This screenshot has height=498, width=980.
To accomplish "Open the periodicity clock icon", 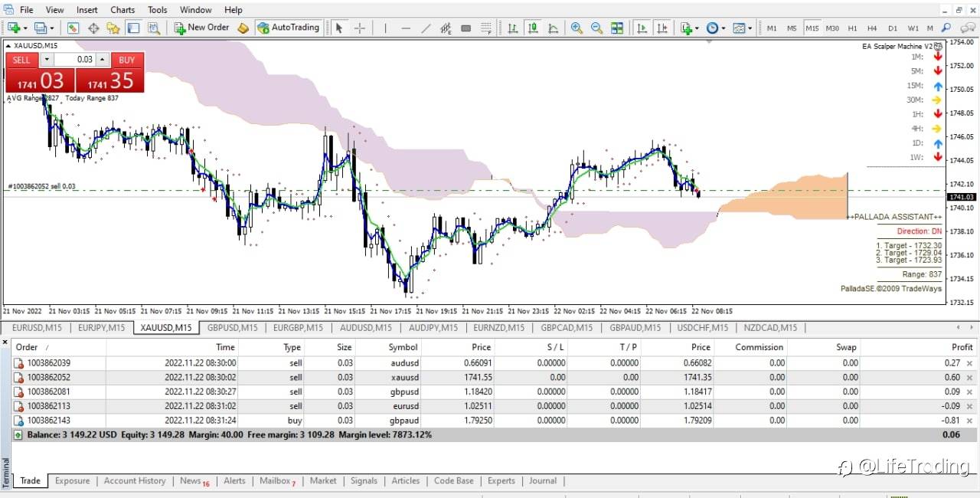I will coord(712,28).
